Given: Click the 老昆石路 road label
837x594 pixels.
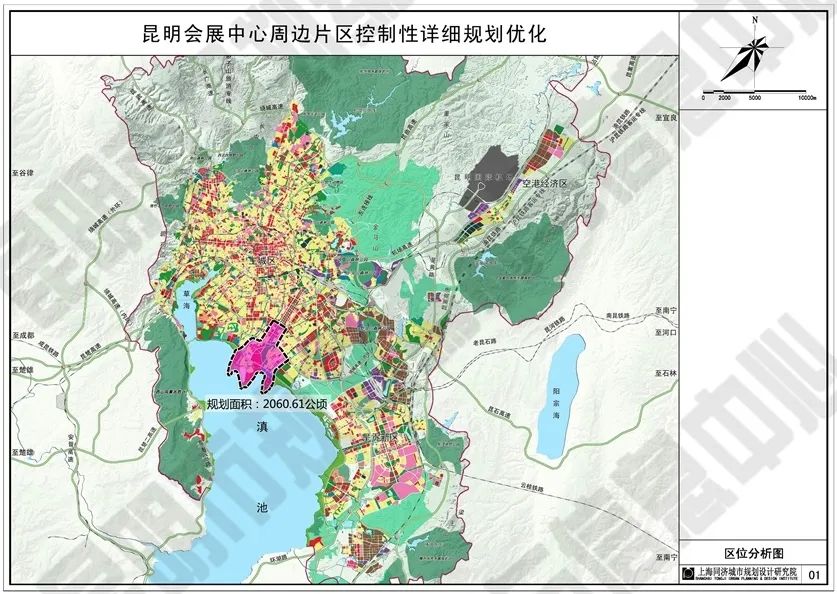Looking at the screenshot, I should tap(487, 340).
